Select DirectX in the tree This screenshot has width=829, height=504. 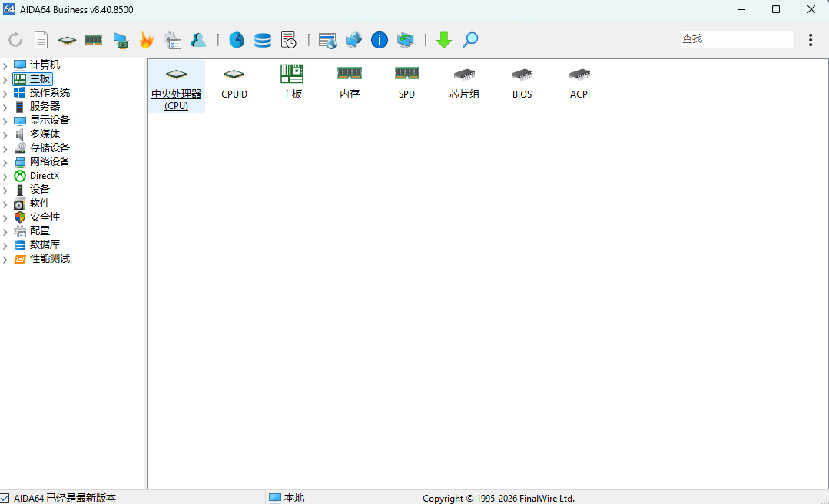(x=45, y=176)
